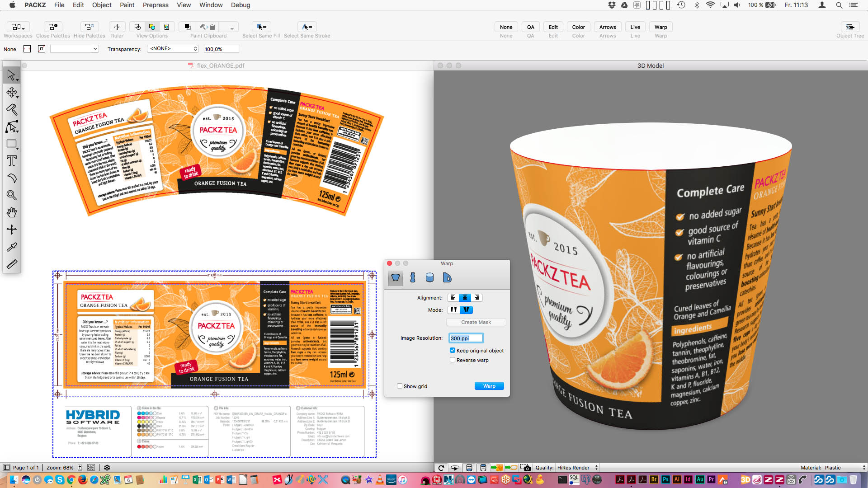
Task: Open the Object menu
Action: pos(102,5)
